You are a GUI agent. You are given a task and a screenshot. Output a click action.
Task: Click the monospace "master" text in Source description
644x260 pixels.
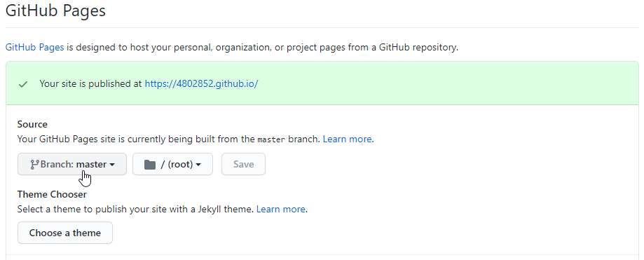coord(271,139)
